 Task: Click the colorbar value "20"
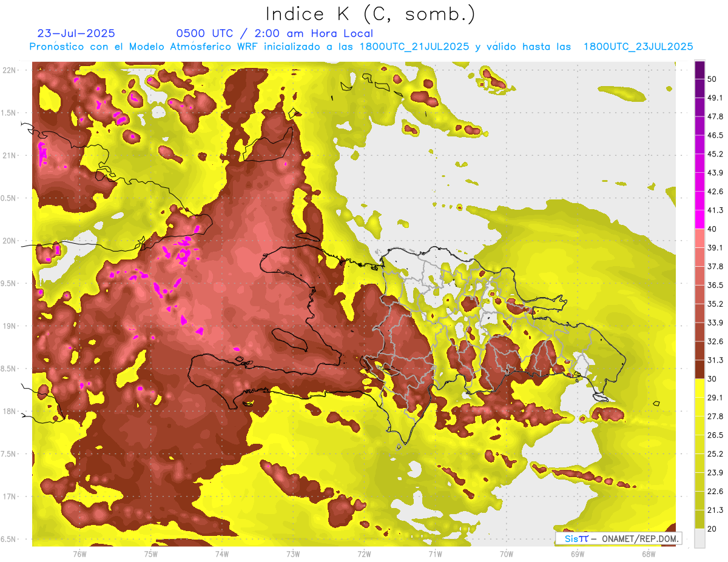pos(713,529)
